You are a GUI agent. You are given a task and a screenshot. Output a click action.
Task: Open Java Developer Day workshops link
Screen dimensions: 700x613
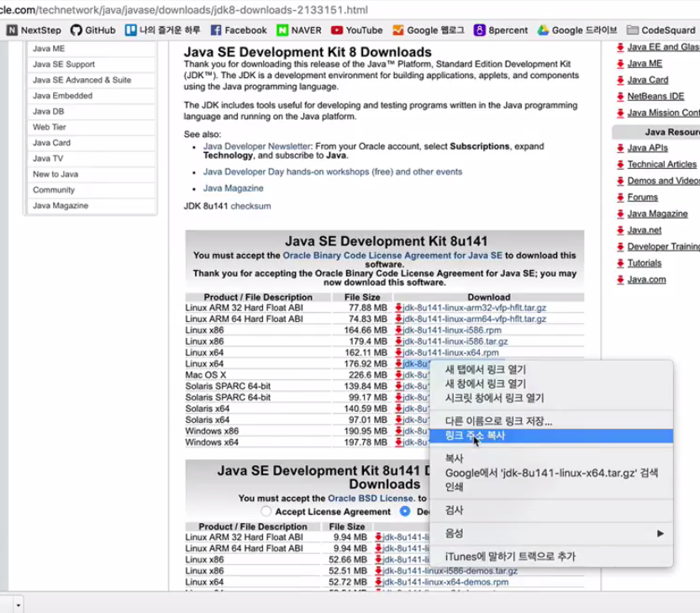point(333,172)
